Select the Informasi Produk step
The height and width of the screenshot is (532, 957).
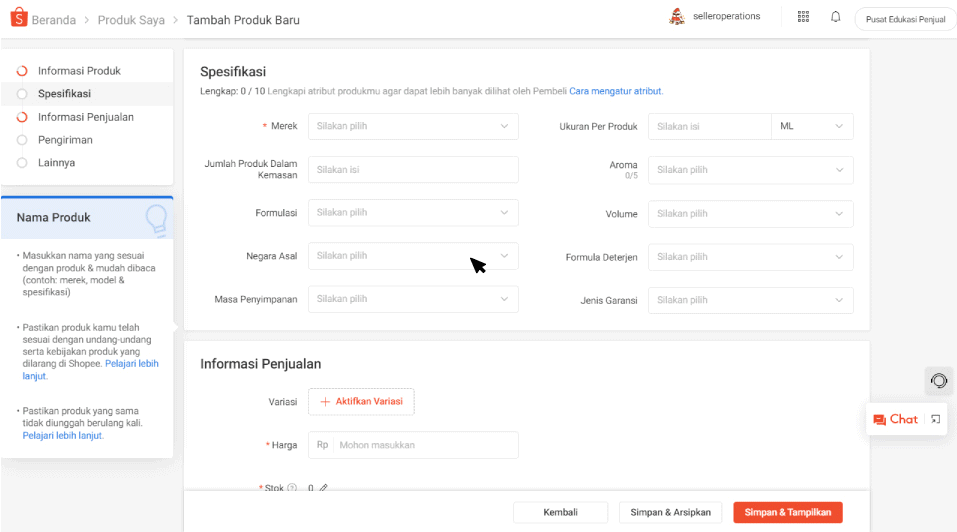79,71
